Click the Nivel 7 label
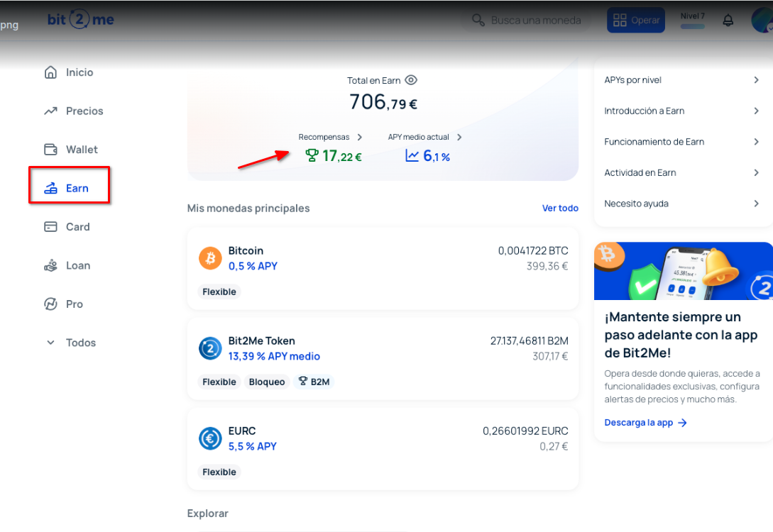773x532 pixels. (x=692, y=16)
